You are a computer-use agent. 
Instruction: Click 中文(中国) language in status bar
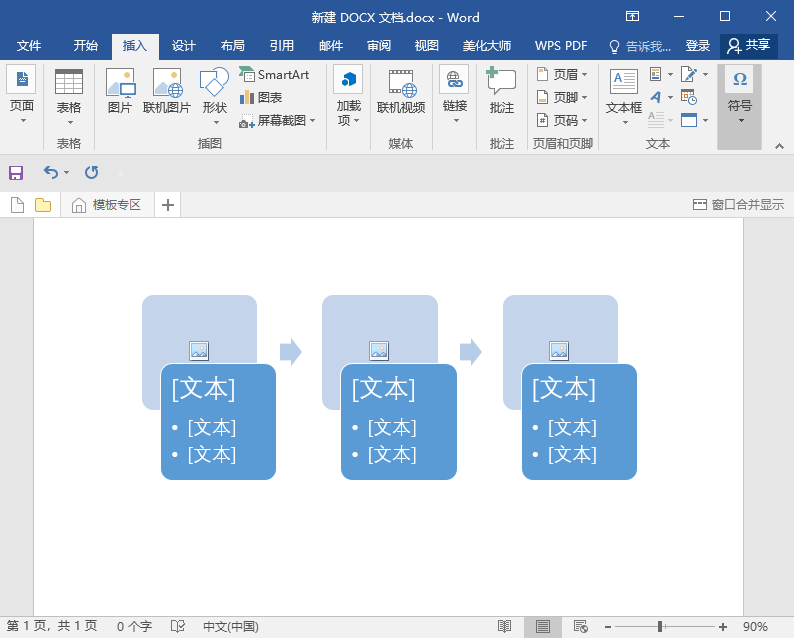click(231, 627)
